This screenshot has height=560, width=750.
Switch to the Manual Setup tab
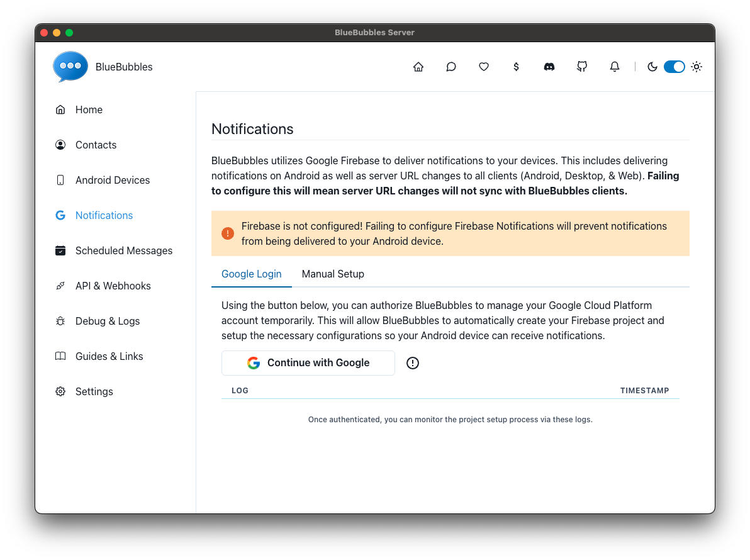[333, 274]
